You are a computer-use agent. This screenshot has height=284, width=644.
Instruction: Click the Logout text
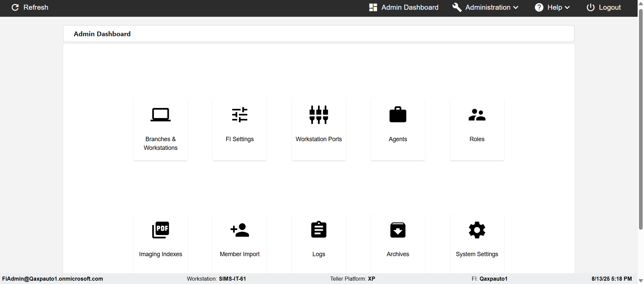(x=610, y=7)
